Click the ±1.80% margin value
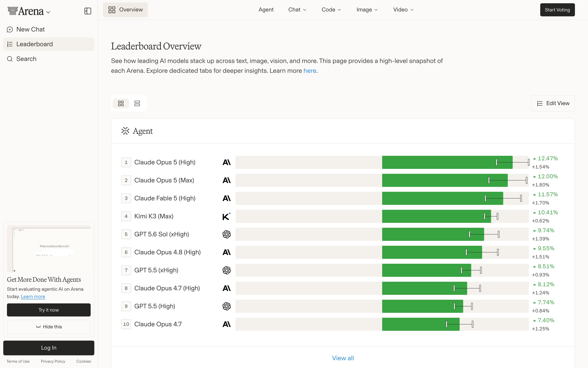Image resolution: width=588 pixels, height=368 pixels. point(541,185)
